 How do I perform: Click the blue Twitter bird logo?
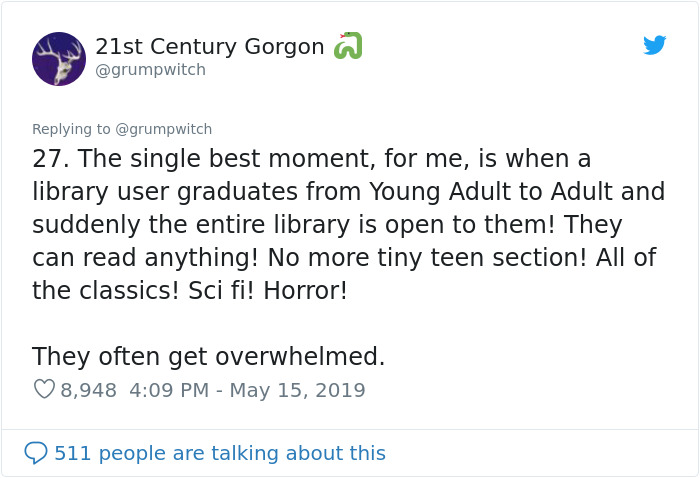[x=654, y=45]
